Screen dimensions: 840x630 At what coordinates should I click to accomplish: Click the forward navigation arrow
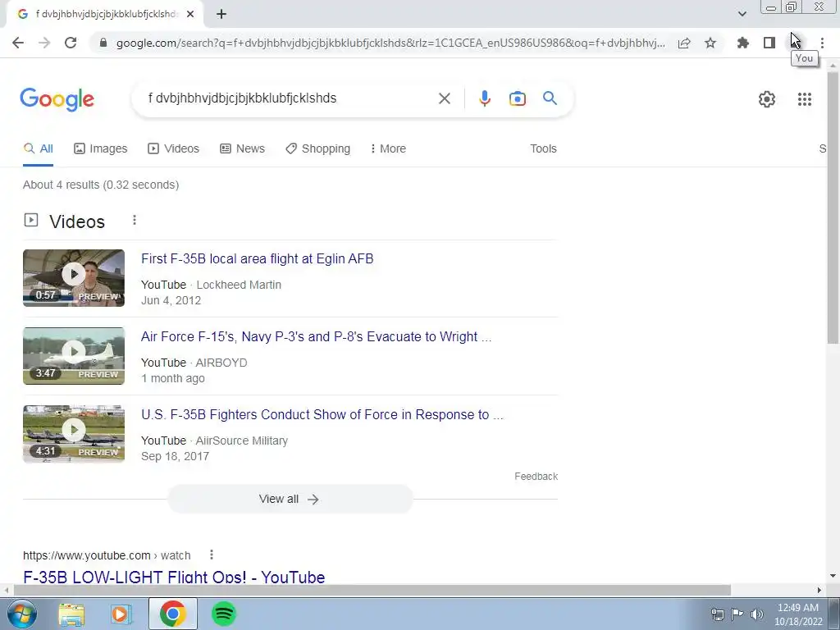click(44, 43)
